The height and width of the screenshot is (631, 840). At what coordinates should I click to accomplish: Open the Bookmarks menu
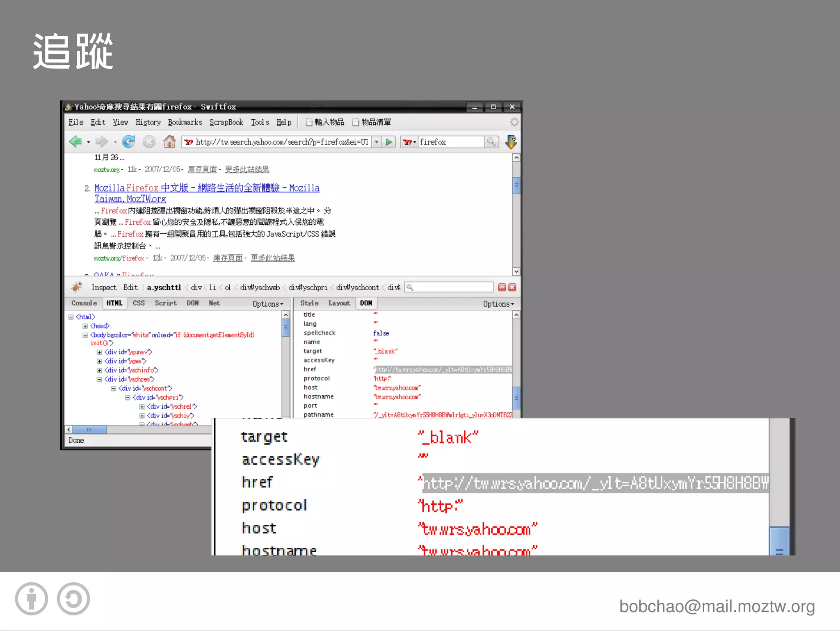[x=185, y=122]
